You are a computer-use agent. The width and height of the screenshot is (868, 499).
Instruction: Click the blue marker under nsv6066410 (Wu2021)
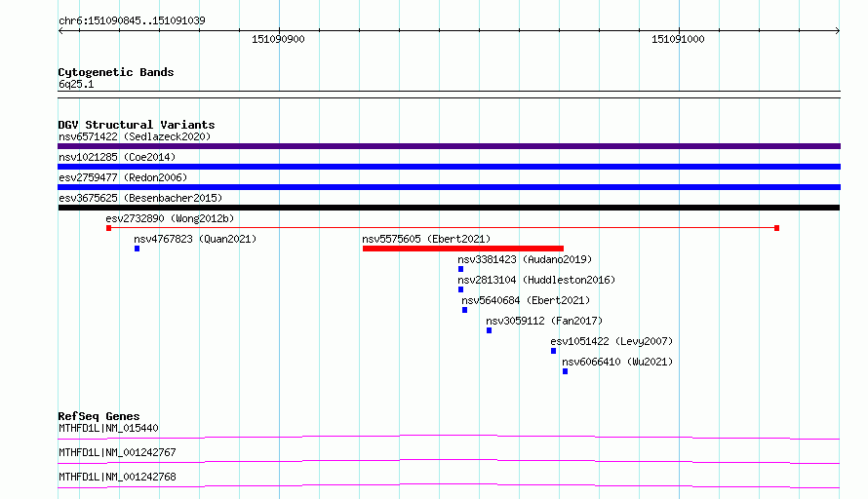(x=565, y=371)
